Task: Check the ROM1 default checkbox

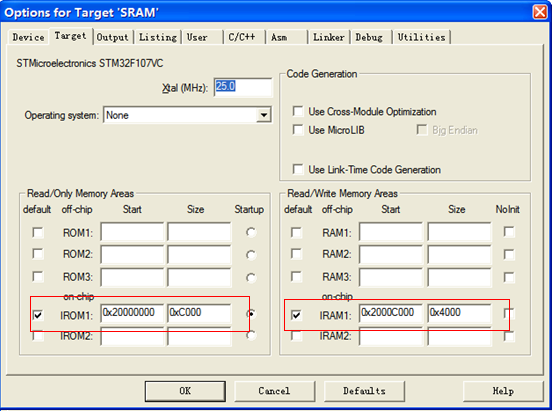Action: pos(38,232)
